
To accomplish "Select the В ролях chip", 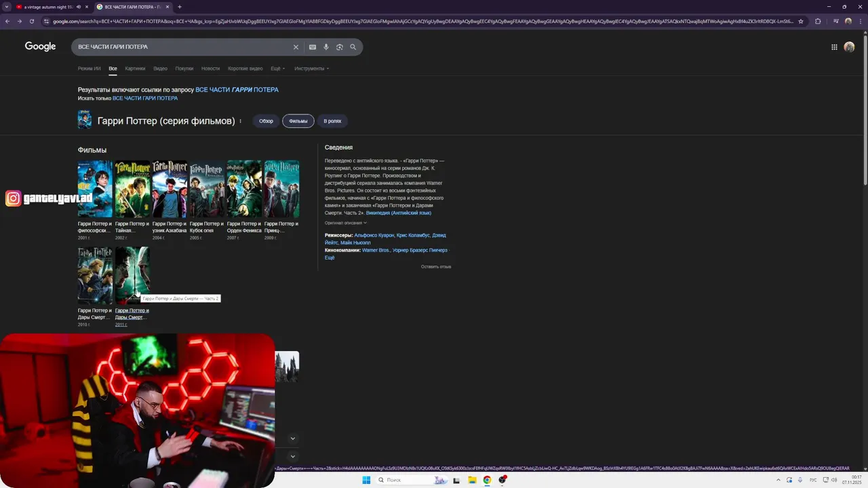I will [332, 121].
